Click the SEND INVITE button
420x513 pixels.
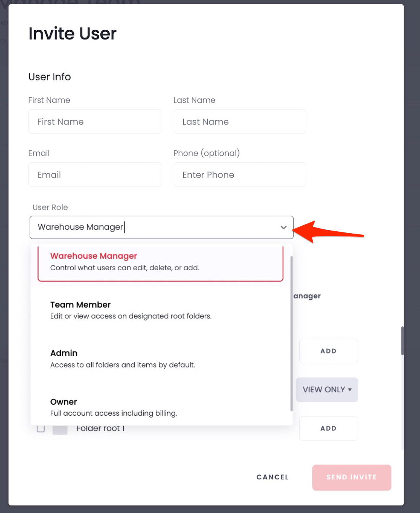(x=351, y=477)
